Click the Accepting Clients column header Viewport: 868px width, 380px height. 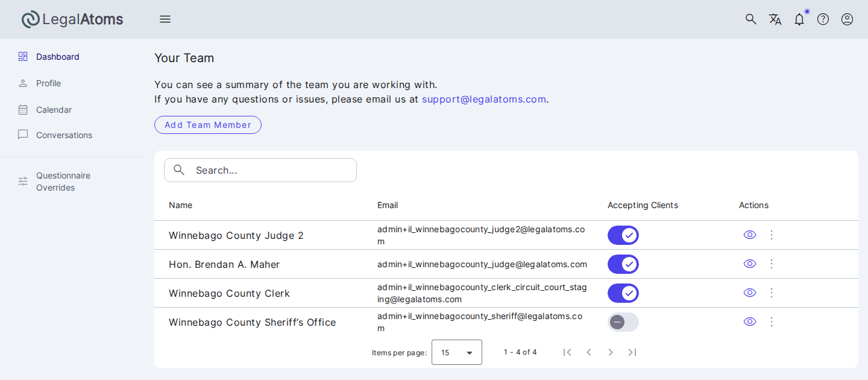click(x=643, y=205)
